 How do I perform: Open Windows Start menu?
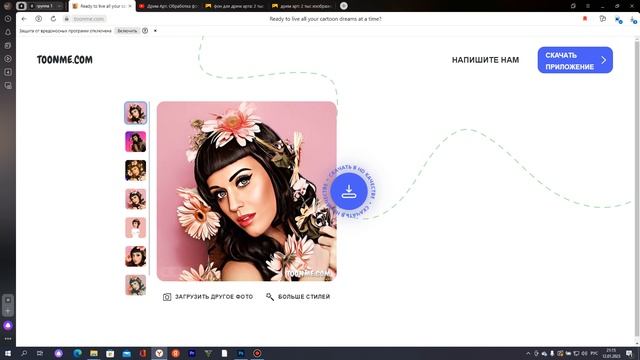pyautogui.click(x=7, y=353)
